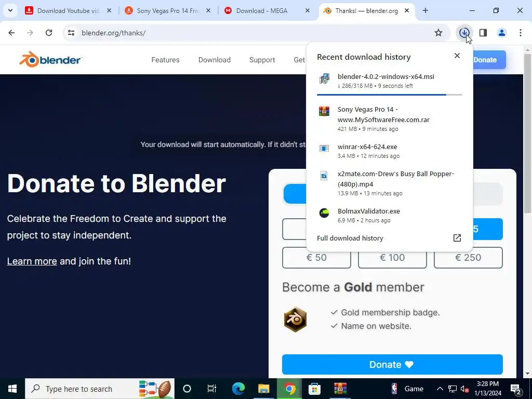Image resolution: width=532 pixels, height=399 pixels.
Task: Open BolmaxValidator.exe download entry
Action: click(389, 216)
